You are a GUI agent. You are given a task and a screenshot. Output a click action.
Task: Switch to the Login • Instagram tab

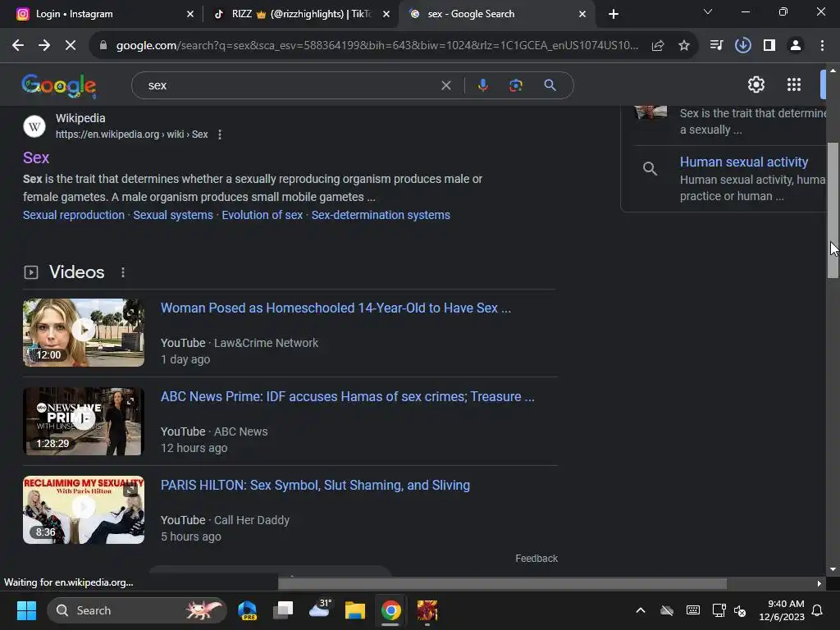click(100, 14)
